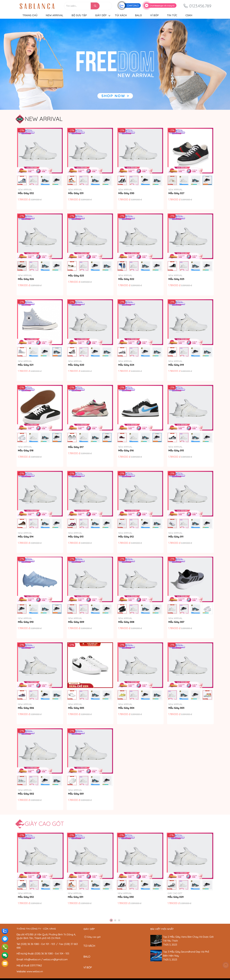Focus the Tìm kiếm search field
This screenshot has height=980, width=230.
click(x=78, y=6)
